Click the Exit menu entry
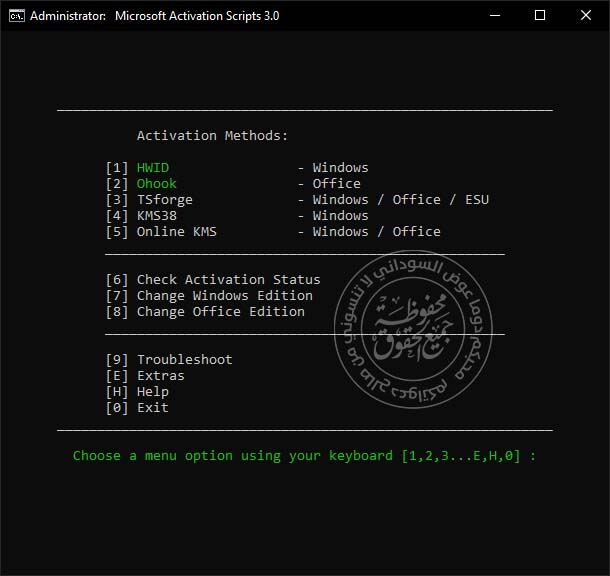The image size is (610, 576). 152,408
